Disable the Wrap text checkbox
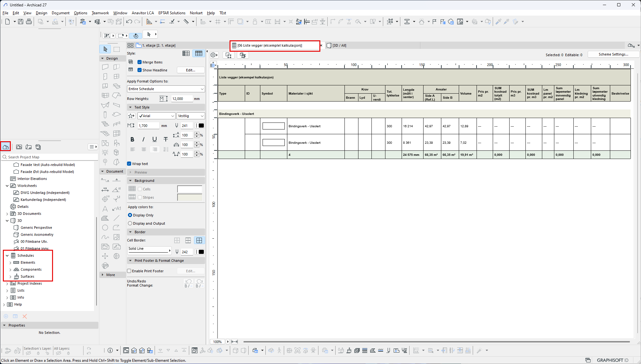The width and height of the screenshot is (641, 364). tap(129, 164)
